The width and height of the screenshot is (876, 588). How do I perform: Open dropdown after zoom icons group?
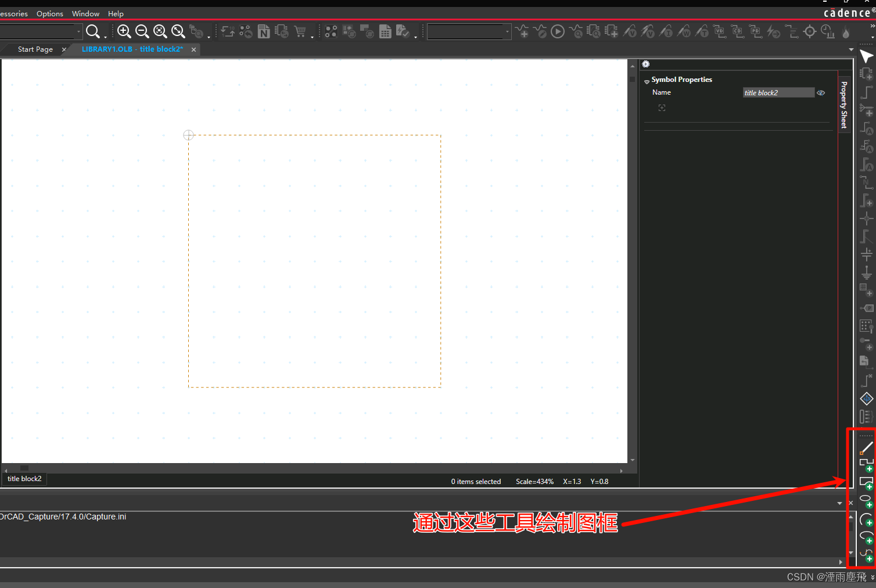coord(209,37)
